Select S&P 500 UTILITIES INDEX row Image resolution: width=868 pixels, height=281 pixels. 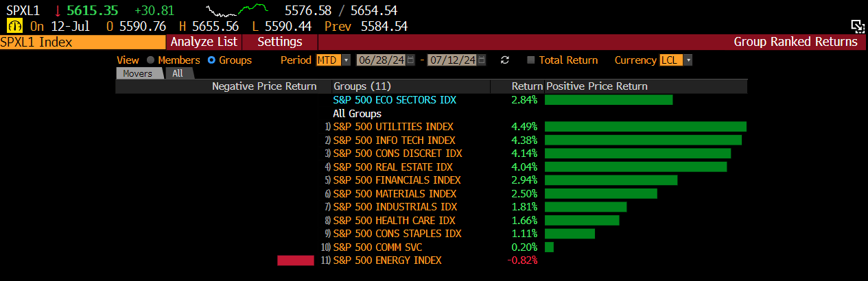click(x=393, y=127)
